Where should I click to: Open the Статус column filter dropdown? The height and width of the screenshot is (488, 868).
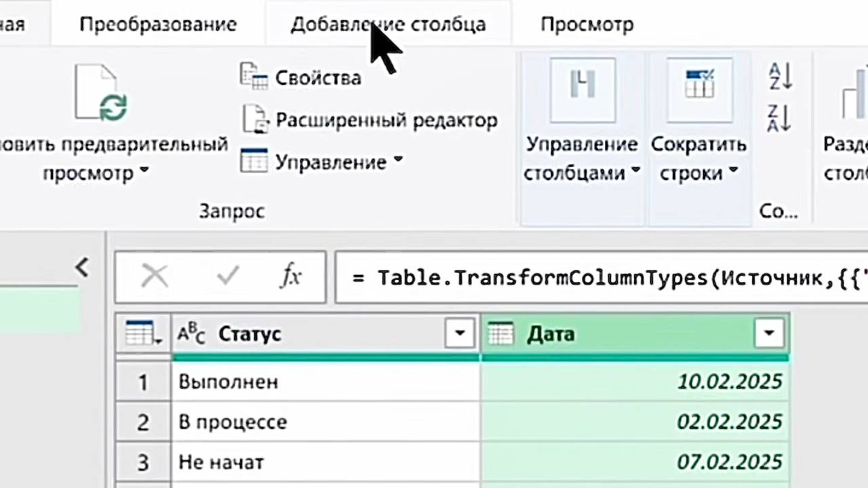click(x=460, y=333)
